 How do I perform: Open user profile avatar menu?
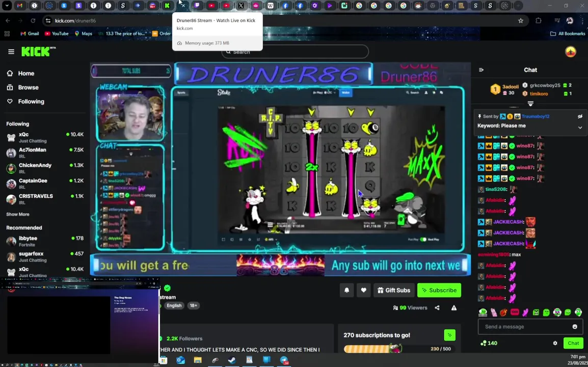[x=570, y=51]
